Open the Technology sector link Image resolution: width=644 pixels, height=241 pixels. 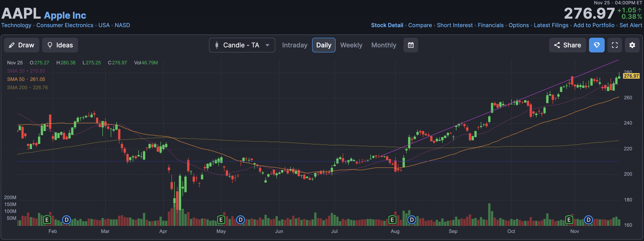coord(16,25)
